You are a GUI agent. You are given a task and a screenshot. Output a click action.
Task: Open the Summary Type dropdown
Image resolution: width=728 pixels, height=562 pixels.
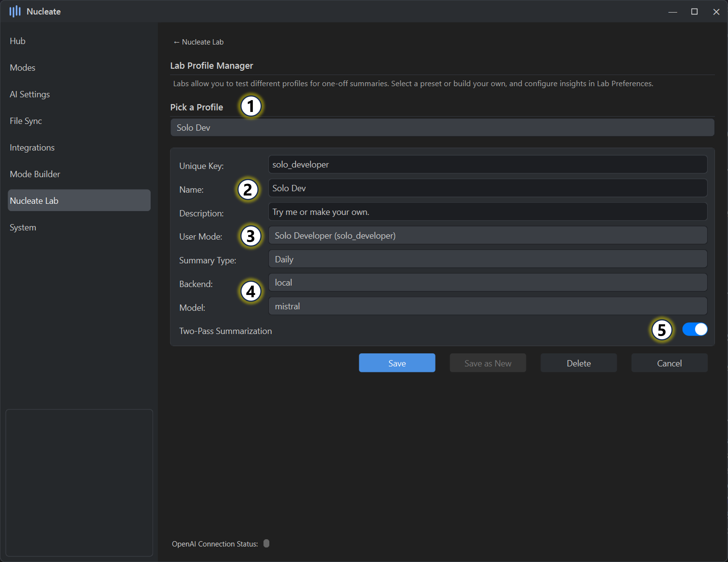click(487, 259)
